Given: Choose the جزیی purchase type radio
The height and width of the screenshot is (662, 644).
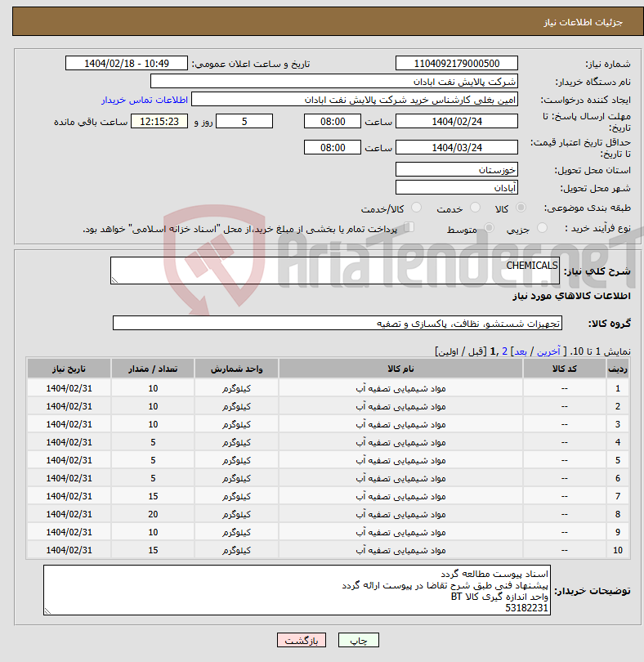Looking at the screenshot, I should click(542, 228).
